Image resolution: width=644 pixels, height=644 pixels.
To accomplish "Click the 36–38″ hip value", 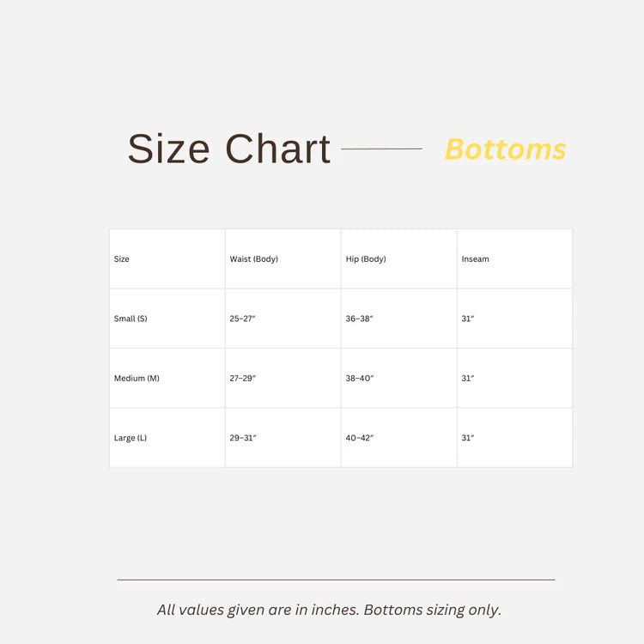I will coord(359,319).
